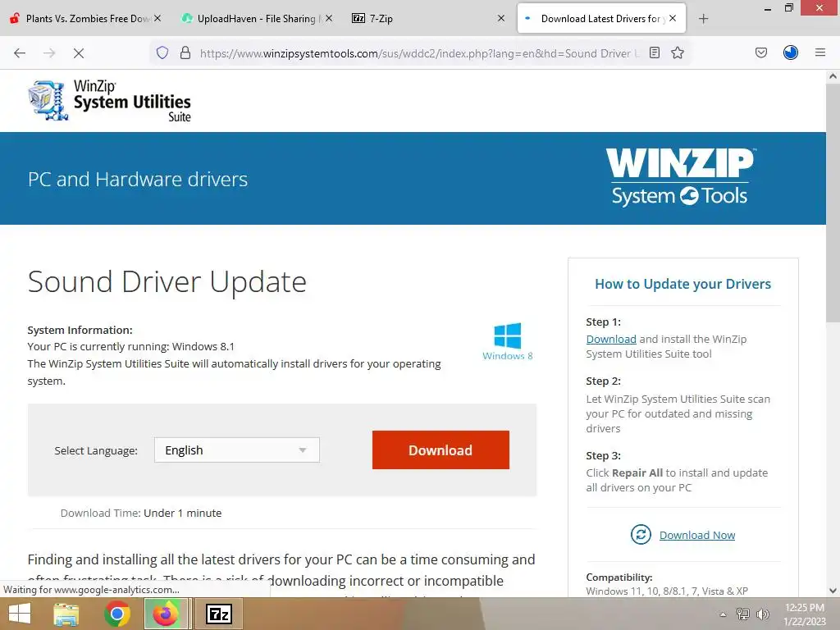Screen dimensions: 840x630
Task: Click the page's vertical scrollbar
Action: tap(833, 203)
